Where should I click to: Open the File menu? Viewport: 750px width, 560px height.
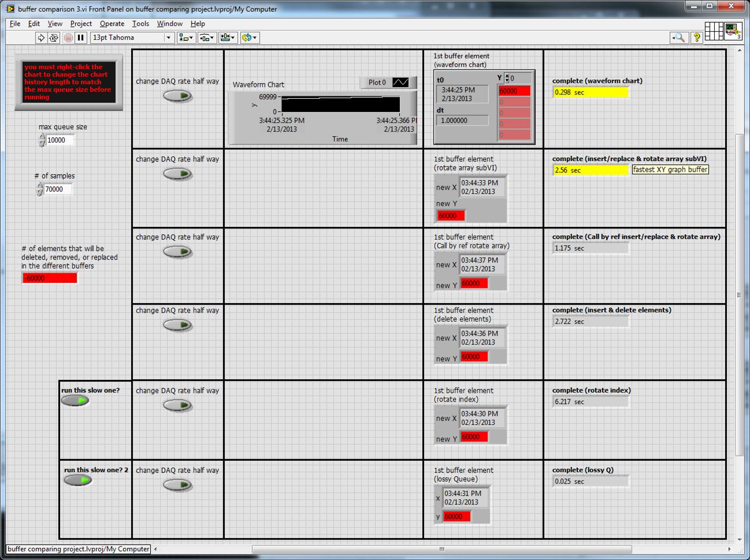pyautogui.click(x=15, y=24)
